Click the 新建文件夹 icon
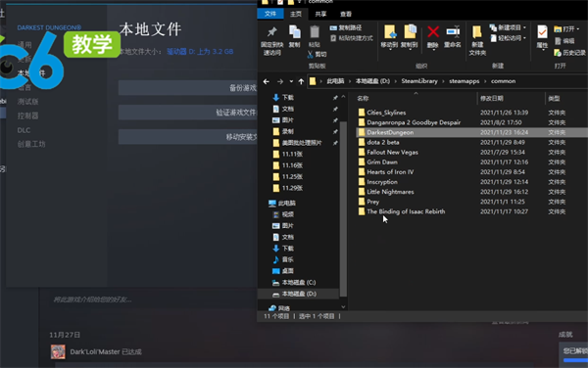Screen dimensions: 588x368 [477, 32]
